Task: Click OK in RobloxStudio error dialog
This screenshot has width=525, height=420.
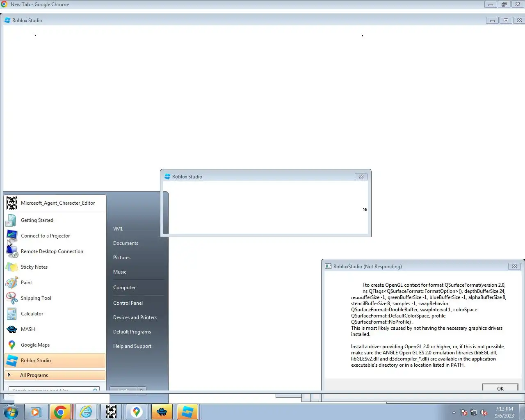Action: click(500, 388)
